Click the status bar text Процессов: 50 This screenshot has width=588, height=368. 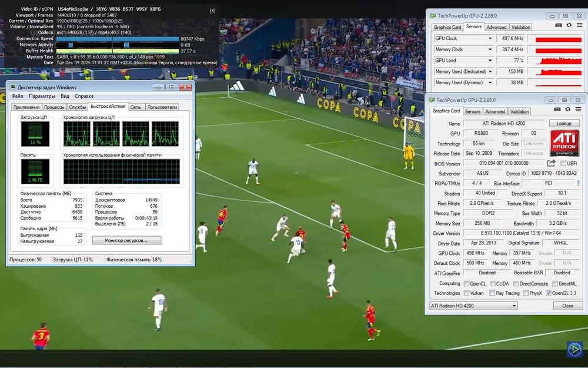click(x=25, y=260)
